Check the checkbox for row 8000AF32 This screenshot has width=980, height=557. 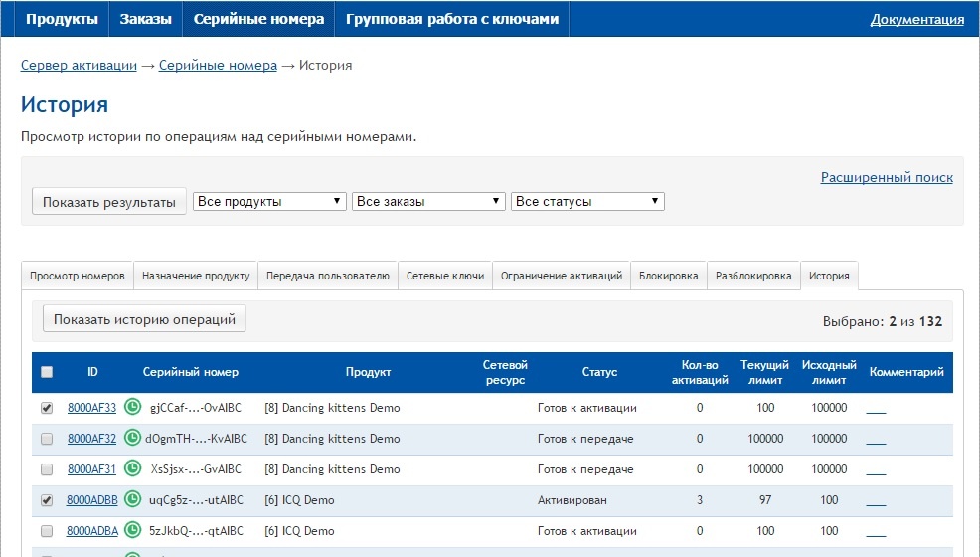[x=47, y=439]
